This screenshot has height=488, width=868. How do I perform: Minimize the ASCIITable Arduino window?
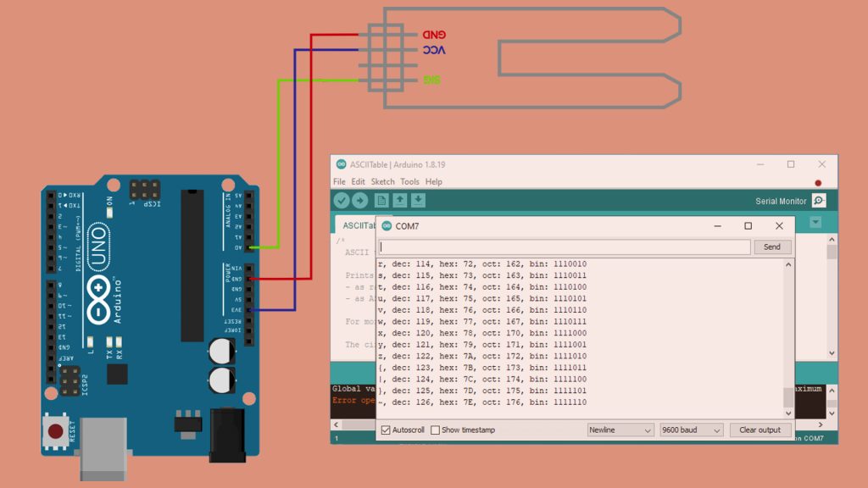(760, 164)
